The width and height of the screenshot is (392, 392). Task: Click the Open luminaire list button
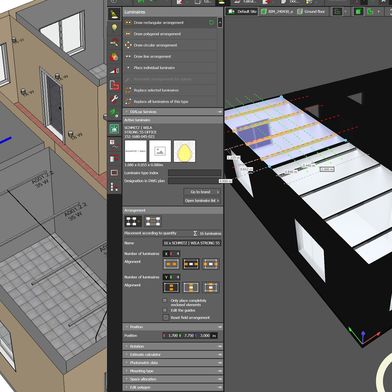(x=202, y=201)
